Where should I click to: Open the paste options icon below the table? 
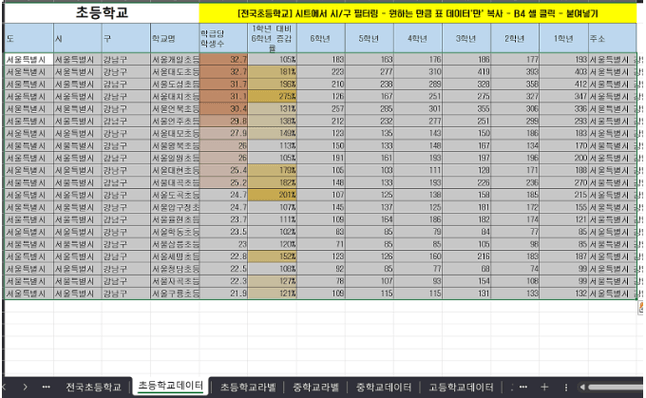click(641, 307)
